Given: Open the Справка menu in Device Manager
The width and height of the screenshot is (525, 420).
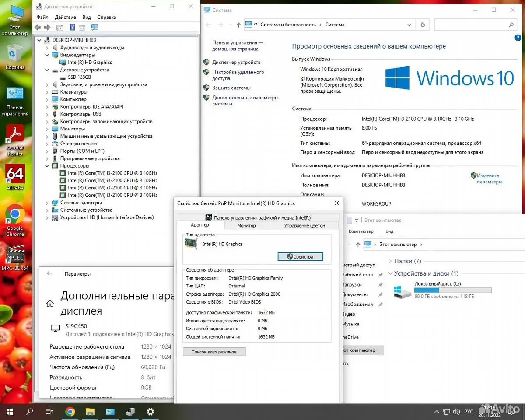Looking at the screenshot, I should pyautogui.click(x=107, y=17).
